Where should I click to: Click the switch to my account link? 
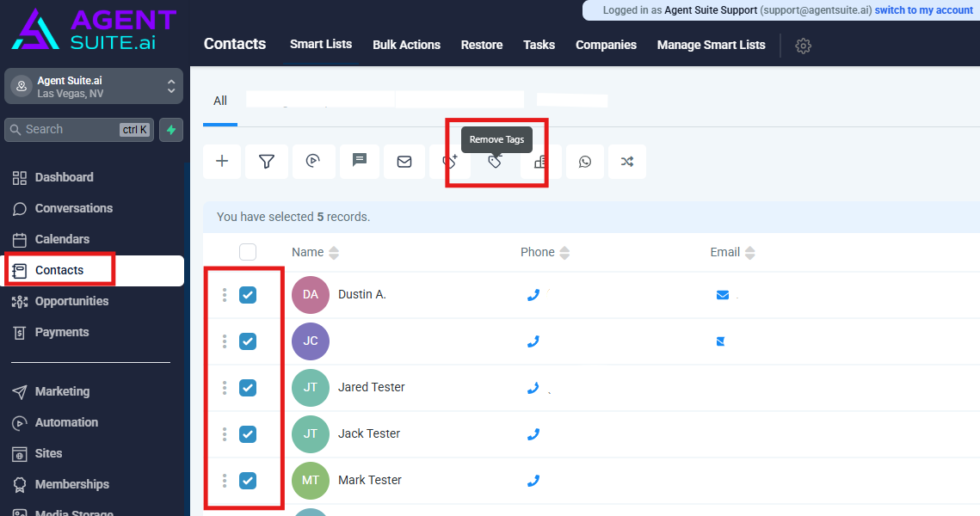pos(924,10)
